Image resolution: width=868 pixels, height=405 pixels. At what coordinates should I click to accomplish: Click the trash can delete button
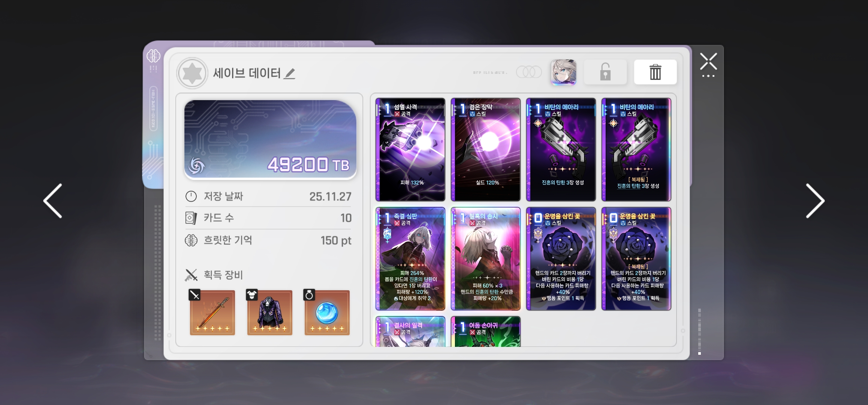point(655,72)
